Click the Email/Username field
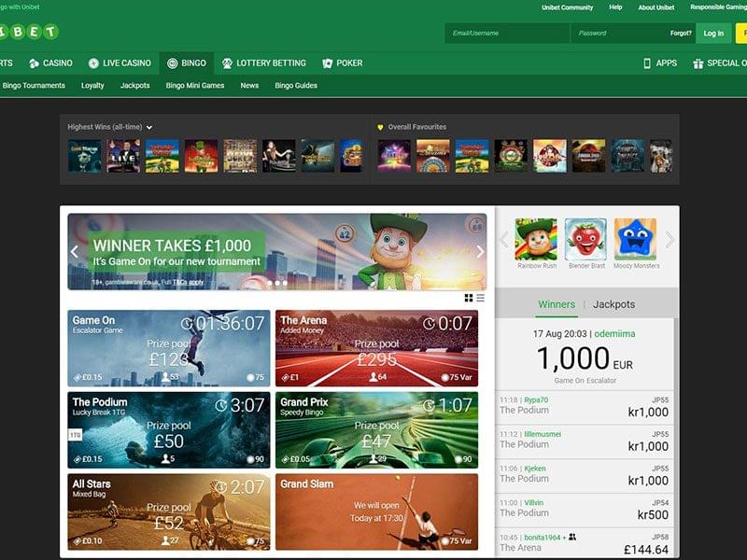The width and height of the screenshot is (747, 560). 507,34
